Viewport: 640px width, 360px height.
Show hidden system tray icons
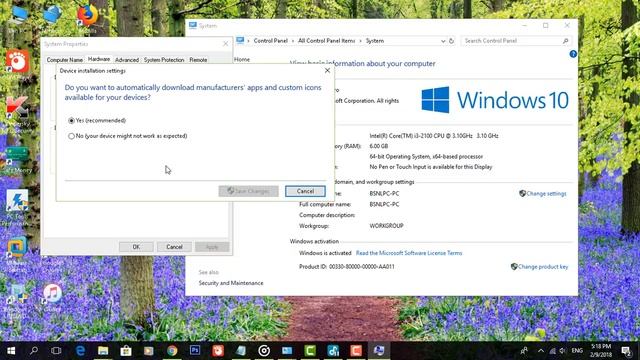click(x=541, y=351)
